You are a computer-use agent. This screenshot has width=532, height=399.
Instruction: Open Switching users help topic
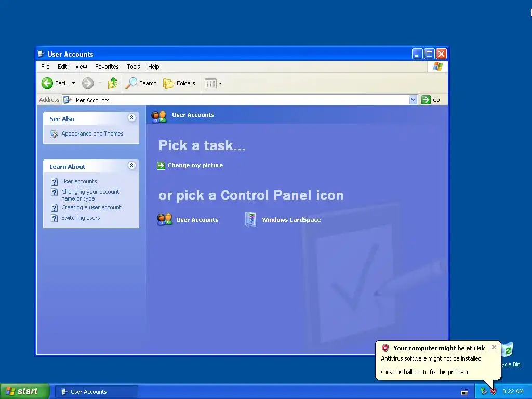[x=81, y=218]
